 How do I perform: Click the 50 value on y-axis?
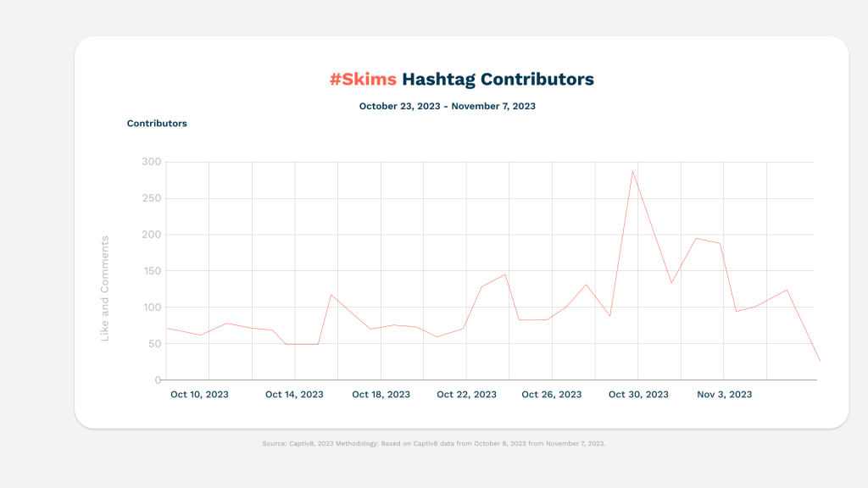point(154,344)
